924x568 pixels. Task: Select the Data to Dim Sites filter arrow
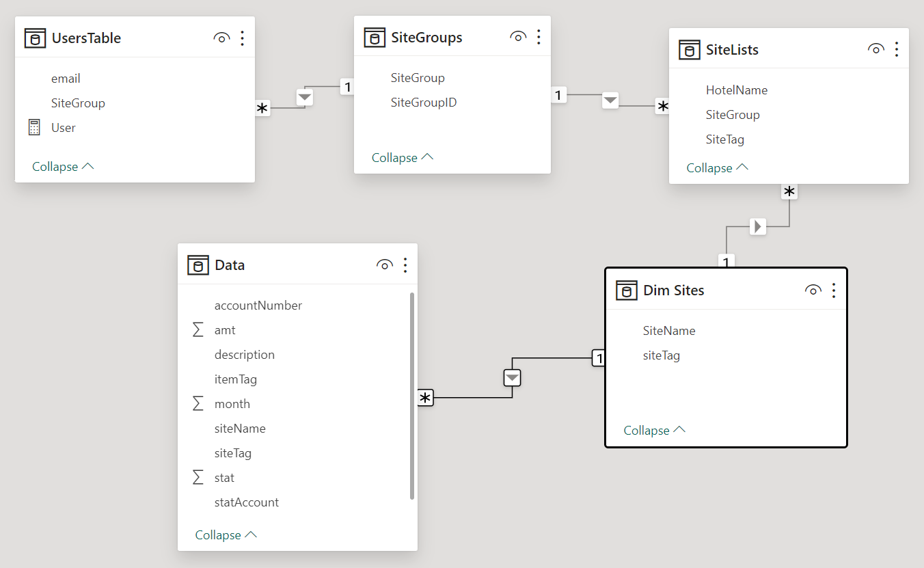tap(513, 377)
